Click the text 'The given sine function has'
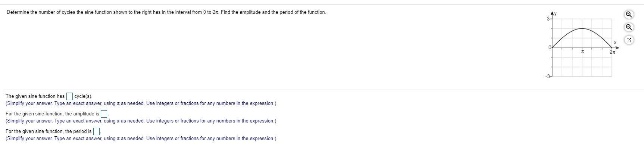This screenshot has height=152, width=644. (x=35, y=96)
